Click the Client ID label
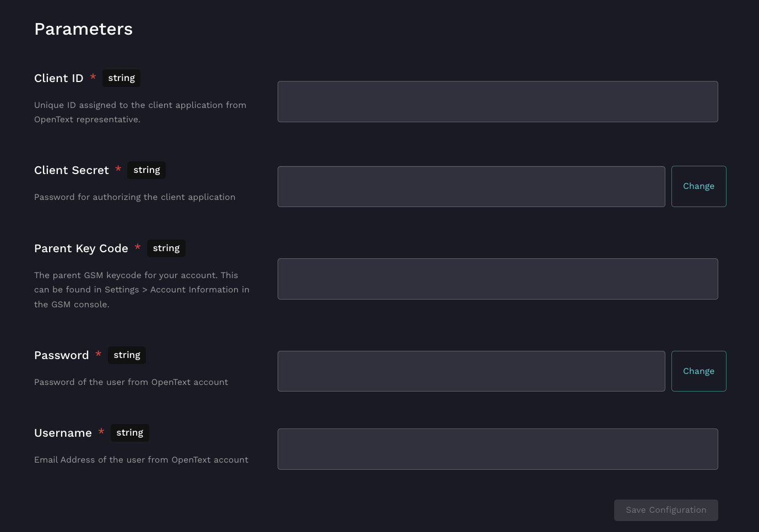This screenshot has width=759, height=532. (x=58, y=78)
